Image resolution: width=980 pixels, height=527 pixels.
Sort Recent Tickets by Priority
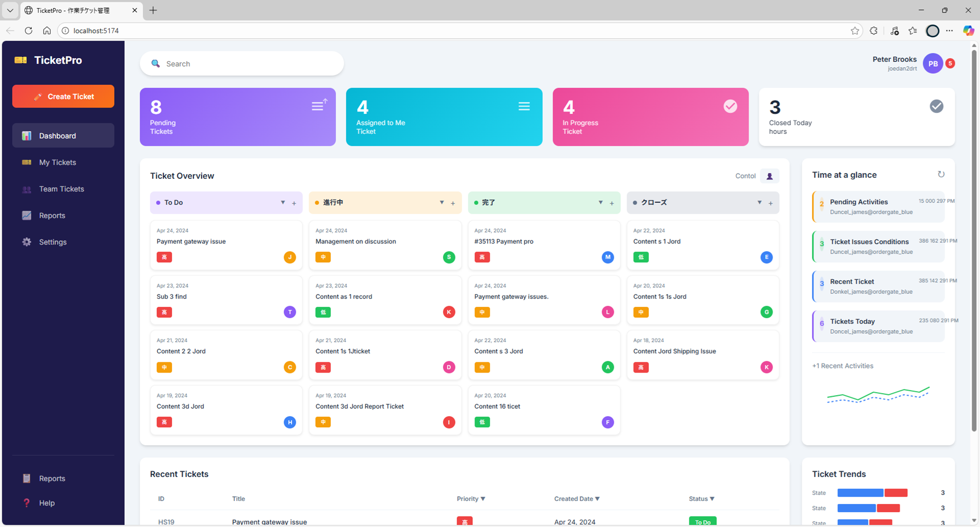click(x=471, y=499)
